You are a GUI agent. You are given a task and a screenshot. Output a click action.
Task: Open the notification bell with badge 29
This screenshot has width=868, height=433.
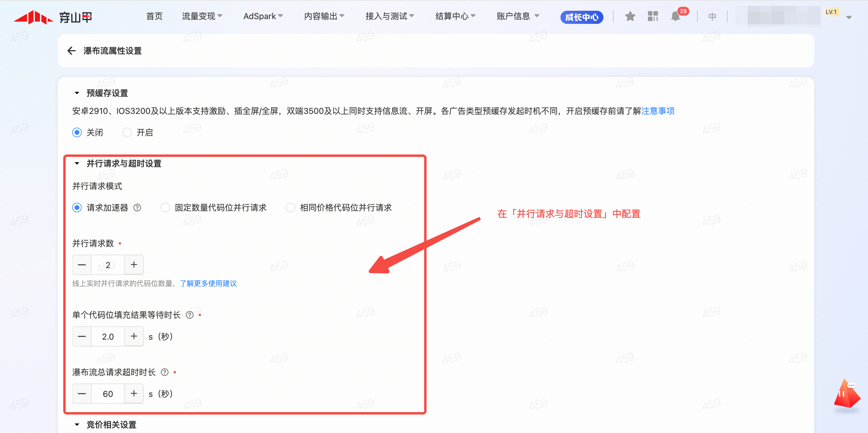click(676, 16)
